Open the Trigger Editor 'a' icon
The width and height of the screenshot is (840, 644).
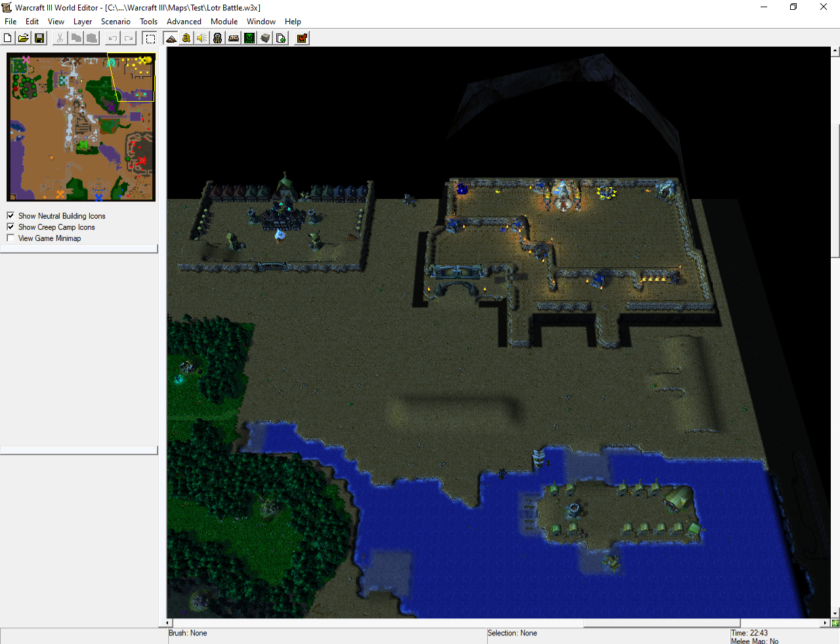click(x=186, y=38)
